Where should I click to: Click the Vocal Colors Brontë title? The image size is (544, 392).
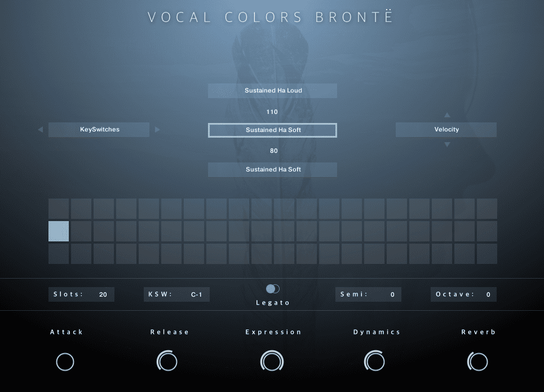[x=270, y=17]
